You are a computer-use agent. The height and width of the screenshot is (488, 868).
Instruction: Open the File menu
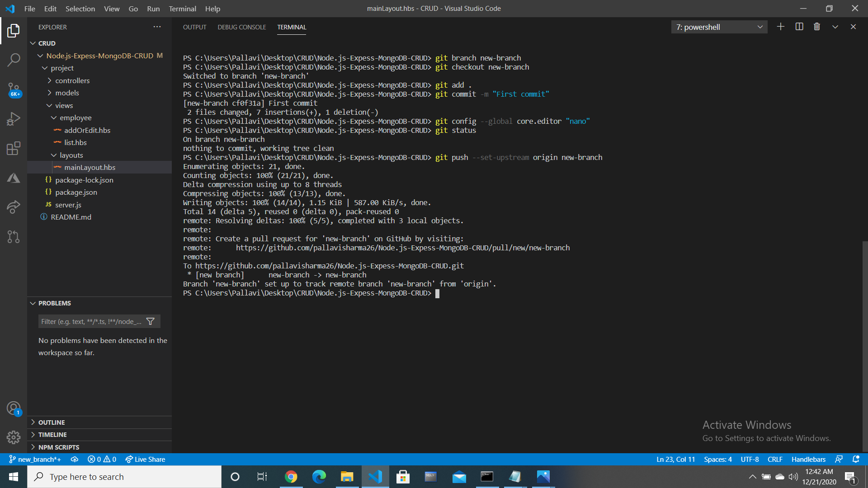[30, 9]
